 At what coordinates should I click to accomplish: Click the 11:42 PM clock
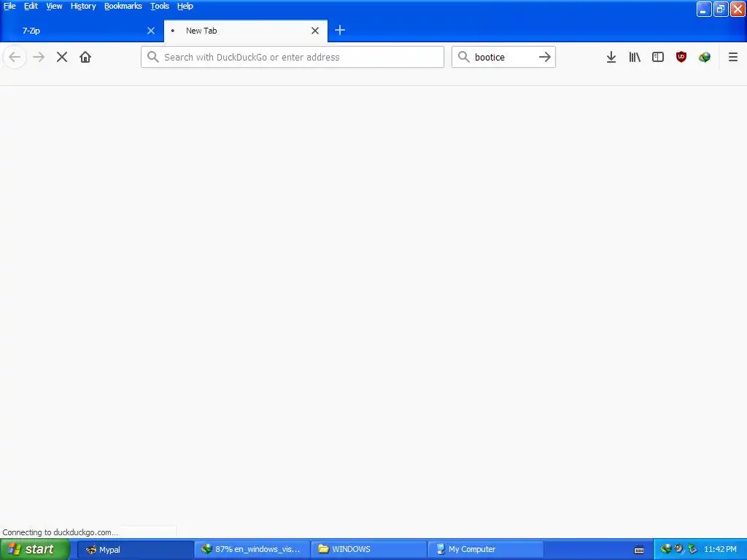pos(720,550)
